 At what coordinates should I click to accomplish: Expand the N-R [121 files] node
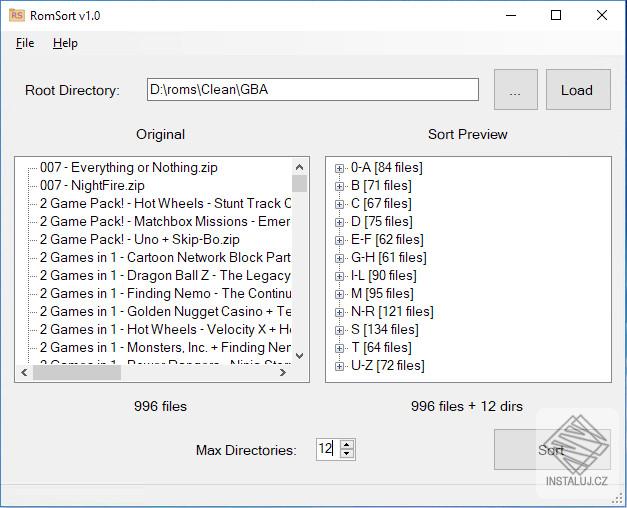coord(339,312)
